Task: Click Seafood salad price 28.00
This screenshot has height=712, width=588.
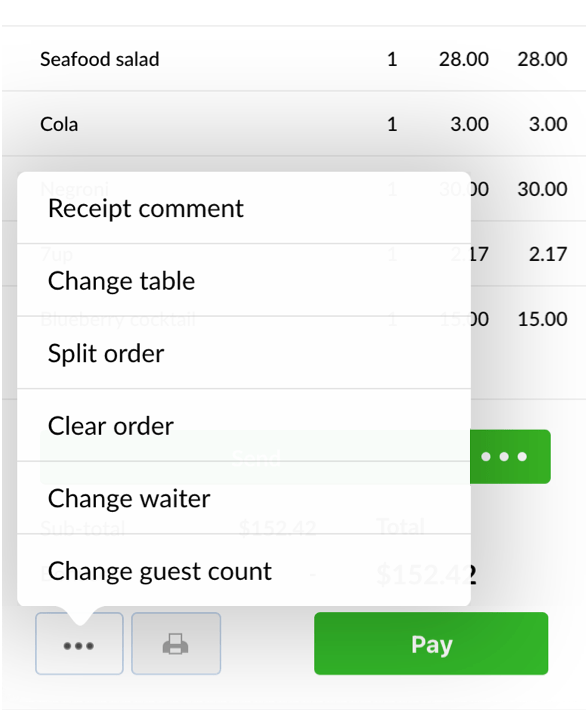Action: click(464, 59)
